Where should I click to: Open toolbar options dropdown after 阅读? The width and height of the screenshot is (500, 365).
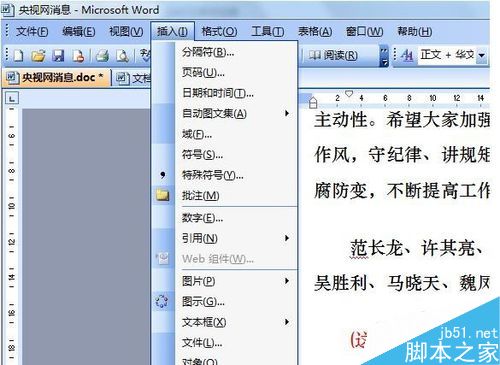coord(384,56)
